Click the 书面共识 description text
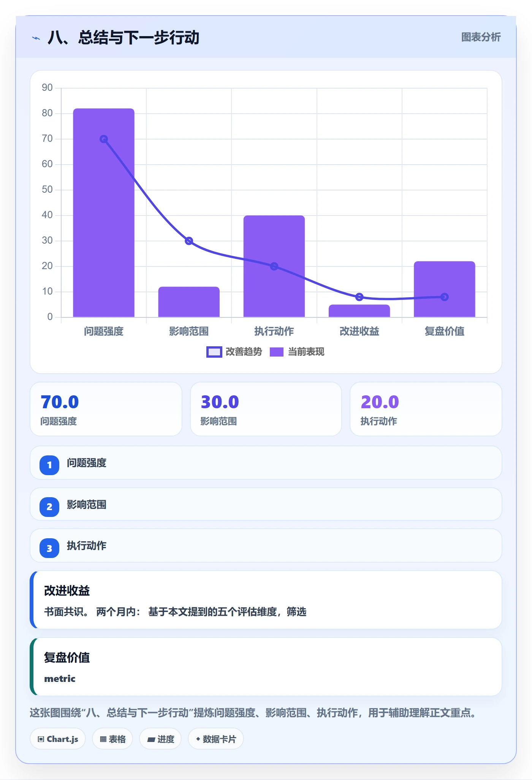Image resolution: width=532 pixels, height=780 pixels. point(175,612)
